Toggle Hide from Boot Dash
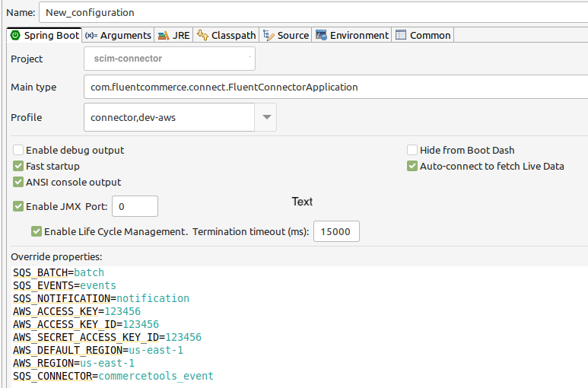The width and height of the screenshot is (588, 388). tap(413, 150)
